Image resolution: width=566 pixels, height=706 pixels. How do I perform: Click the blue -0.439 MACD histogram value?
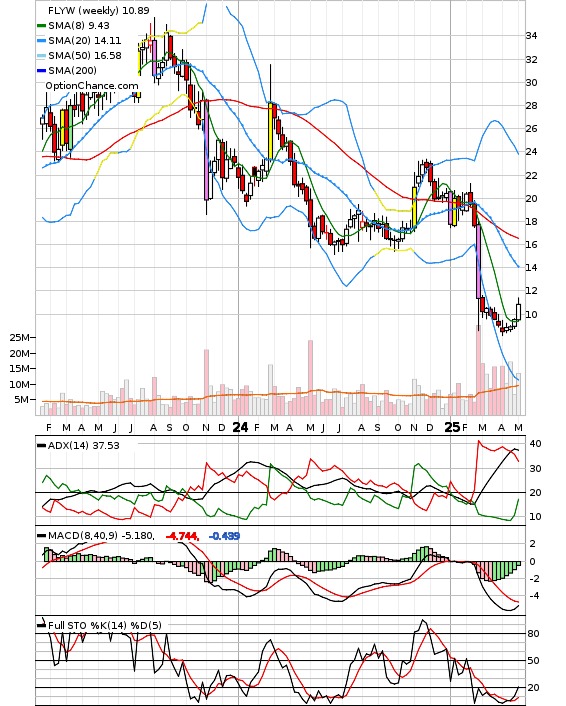(224, 536)
